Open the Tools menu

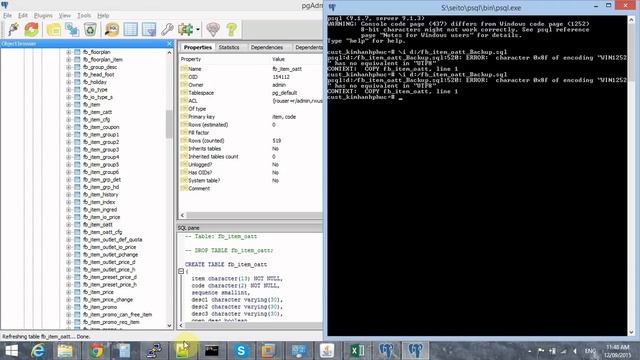pyautogui.click(x=84, y=16)
